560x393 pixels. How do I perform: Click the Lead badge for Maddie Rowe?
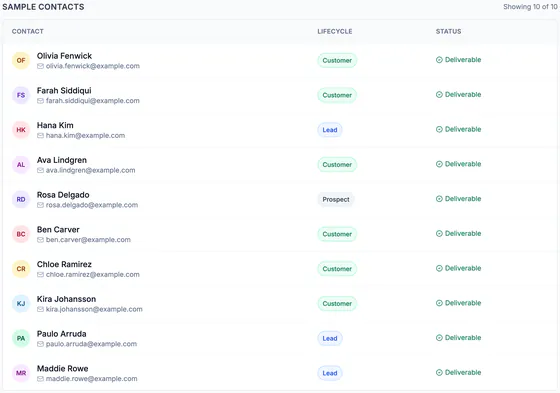coord(330,373)
